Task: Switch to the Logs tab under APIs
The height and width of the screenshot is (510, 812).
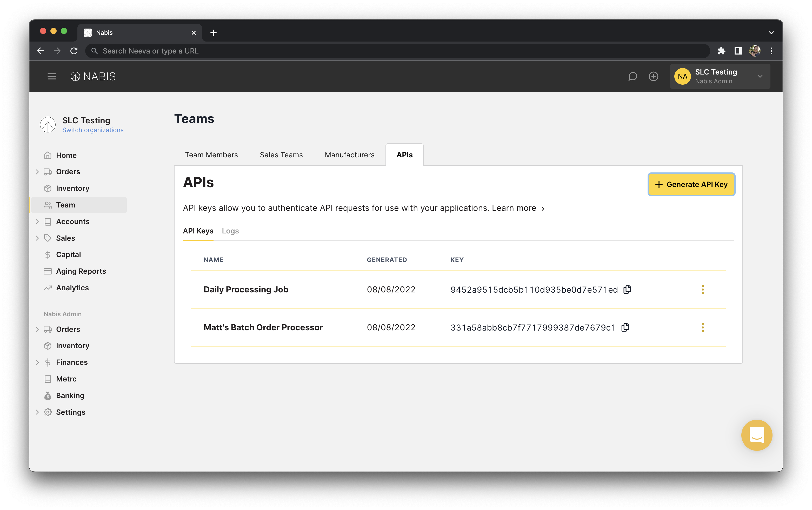Action: pos(231,230)
